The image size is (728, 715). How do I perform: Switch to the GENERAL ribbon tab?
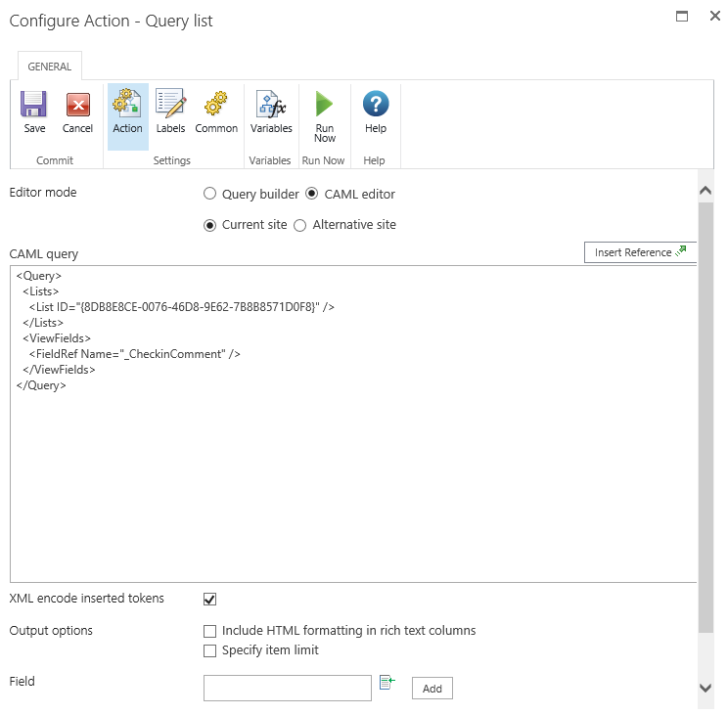pyautogui.click(x=50, y=67)
